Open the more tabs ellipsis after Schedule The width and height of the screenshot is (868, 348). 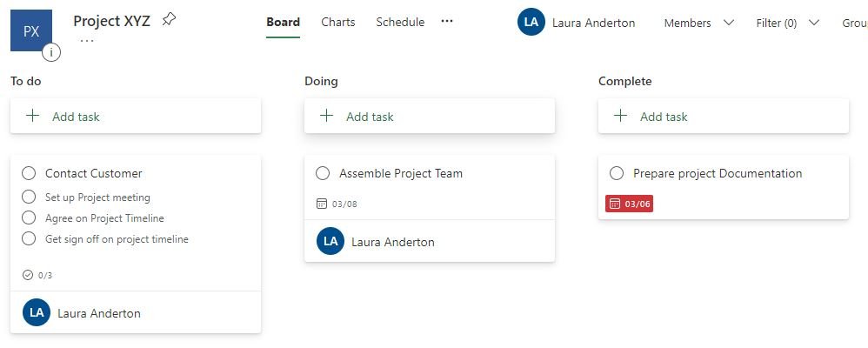coord(447,21)
